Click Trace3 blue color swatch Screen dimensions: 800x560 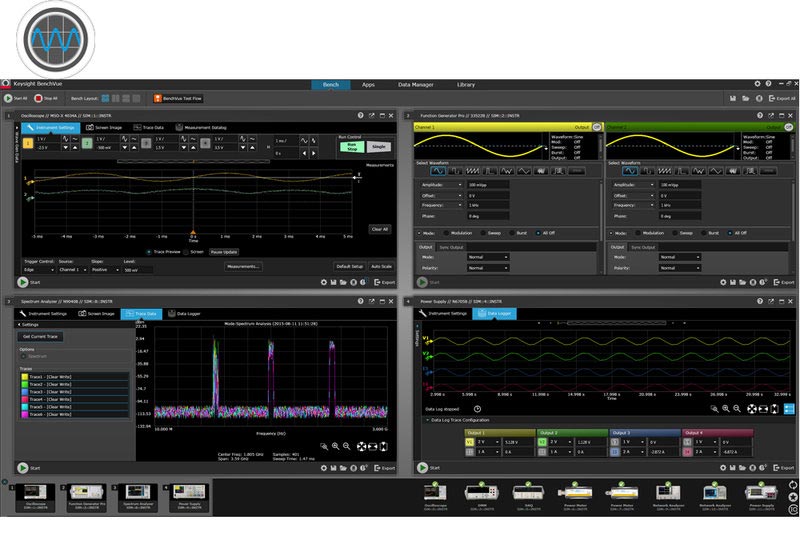[24, 392]
